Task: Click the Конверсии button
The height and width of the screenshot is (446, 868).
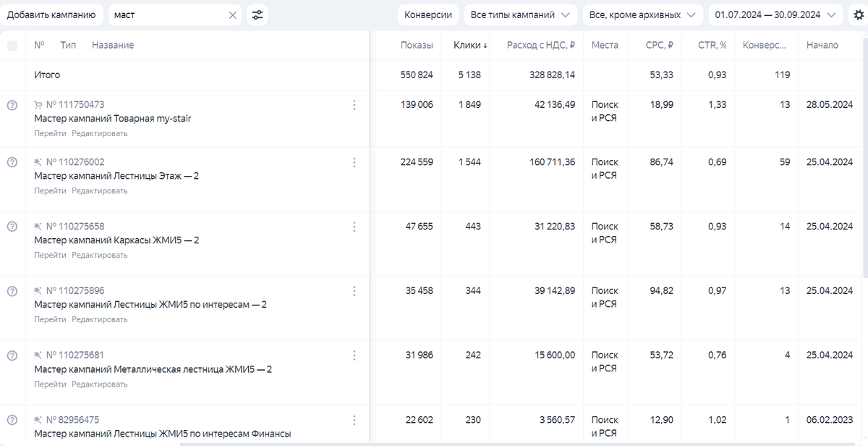Action: click(x=428, y=14)
